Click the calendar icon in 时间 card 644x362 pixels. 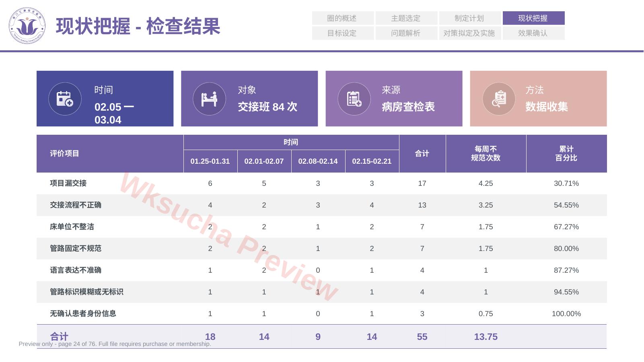click(x=65, y=99)
